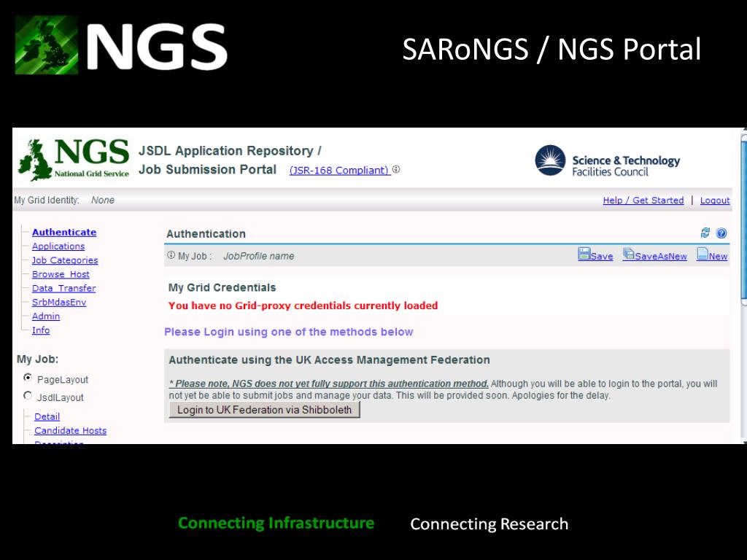Click the SaveAsNew link text
The height and width of the screenshot is (560, 747).
point(661,256)
